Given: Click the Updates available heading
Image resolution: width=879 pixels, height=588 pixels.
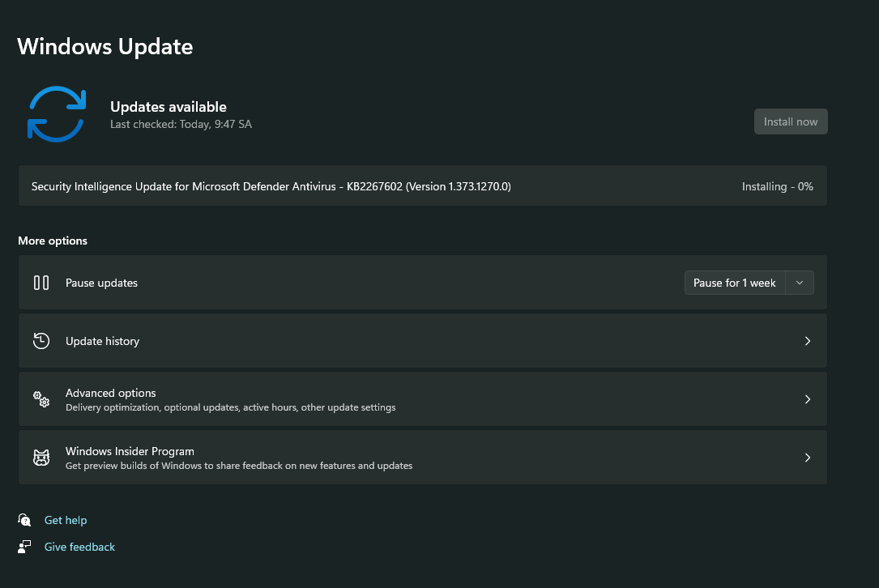Looking at the screenshot, I should pos(169,106).
